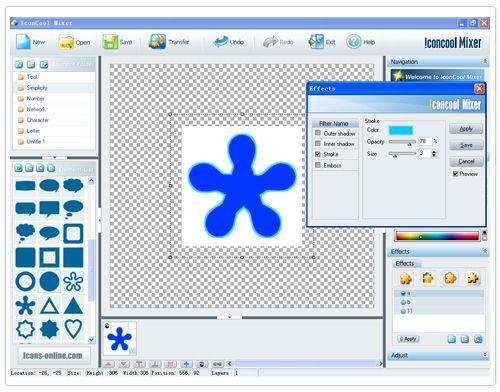This screenshot has width=500, height=392.
Task: Select the blue splat layer thumbnail
Action: pyautogui.click(x=120, y=338)
